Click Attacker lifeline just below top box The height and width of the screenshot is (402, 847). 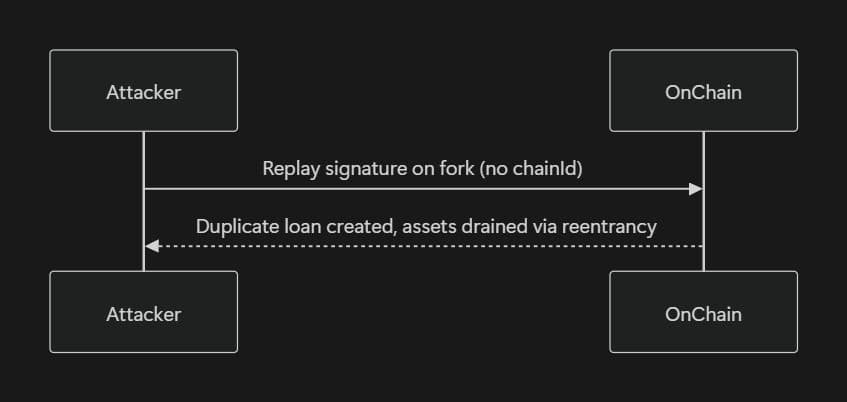pyautogui.click(x=143, y=145)
